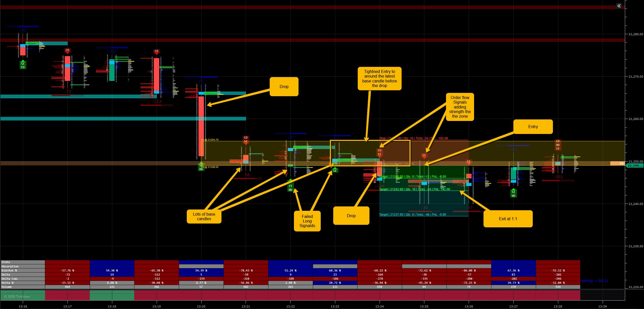The image size is (644, 309).
Task: Select the Target 21243.00 order line label
Action: click(x=415, y=189)
